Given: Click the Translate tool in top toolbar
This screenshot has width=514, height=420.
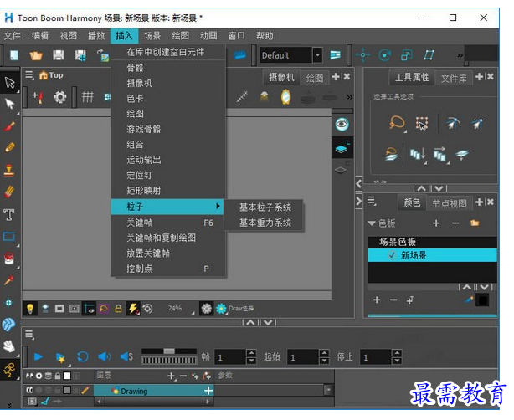Looking at the screenshot, I should click(x=362, y=55).
